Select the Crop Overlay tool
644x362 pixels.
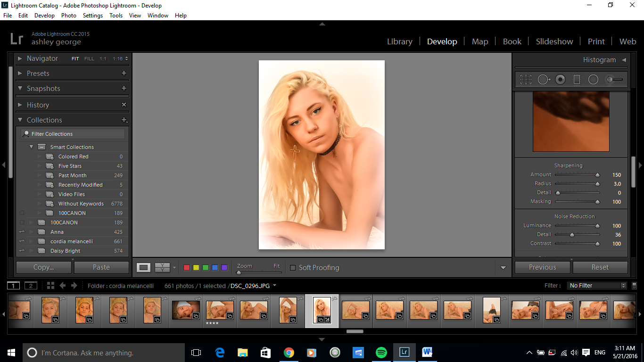[x=526, y=80]
